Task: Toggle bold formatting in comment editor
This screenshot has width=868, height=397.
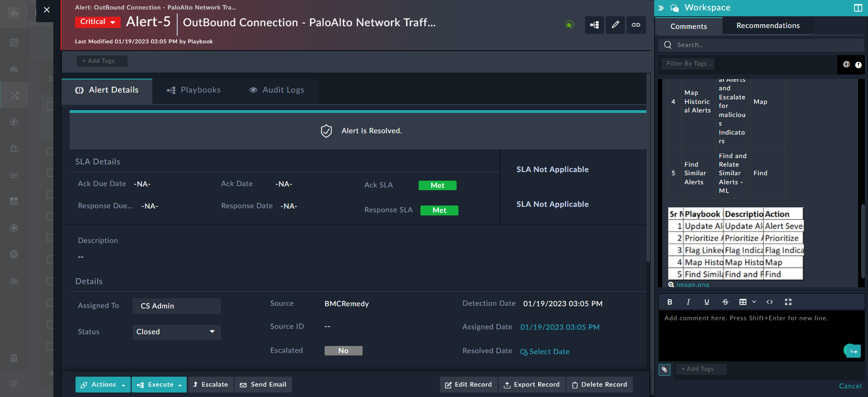Action: pyautogui.click(x=670, y=302)
